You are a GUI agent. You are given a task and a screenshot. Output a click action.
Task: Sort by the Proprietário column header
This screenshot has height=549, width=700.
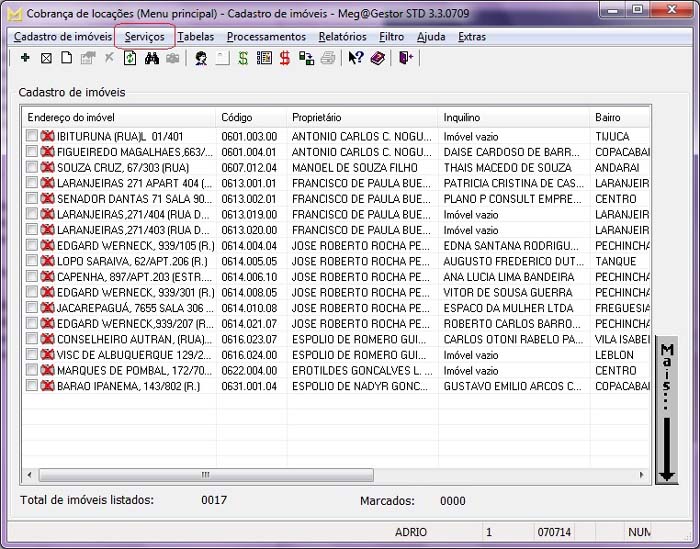point(316,117)
